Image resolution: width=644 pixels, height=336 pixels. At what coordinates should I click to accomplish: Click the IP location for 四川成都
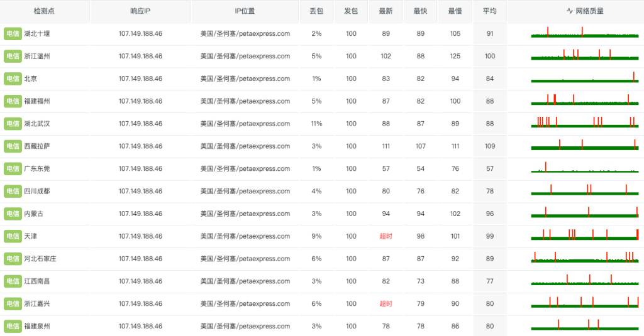click(x=245, y=192)
